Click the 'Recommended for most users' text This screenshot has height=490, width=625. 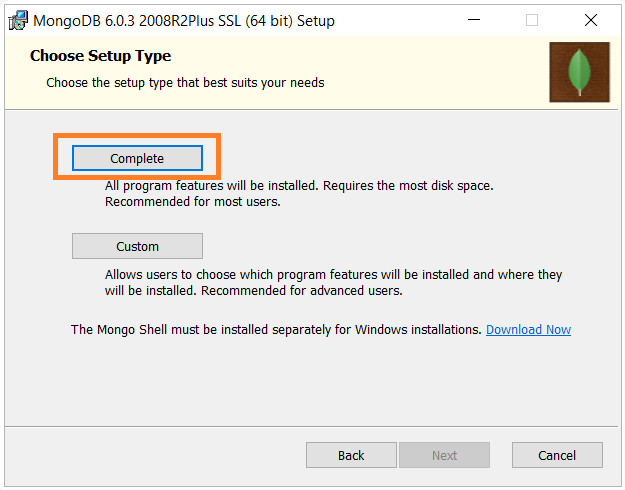[x=193, y=202]
